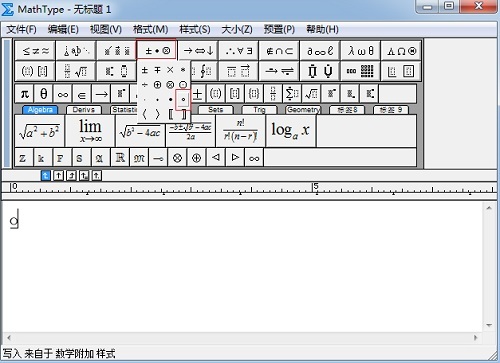Open the fraction and radical templates palette
Image resolution: width=500 pixels, height=363 pixels.
coord(76,71)
